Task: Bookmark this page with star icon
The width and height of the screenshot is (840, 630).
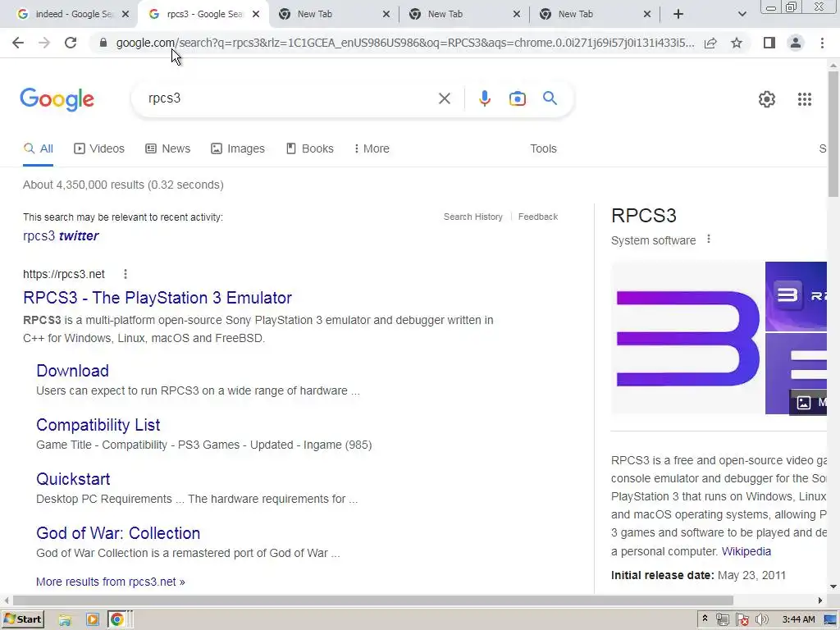Action: (737, 43)
